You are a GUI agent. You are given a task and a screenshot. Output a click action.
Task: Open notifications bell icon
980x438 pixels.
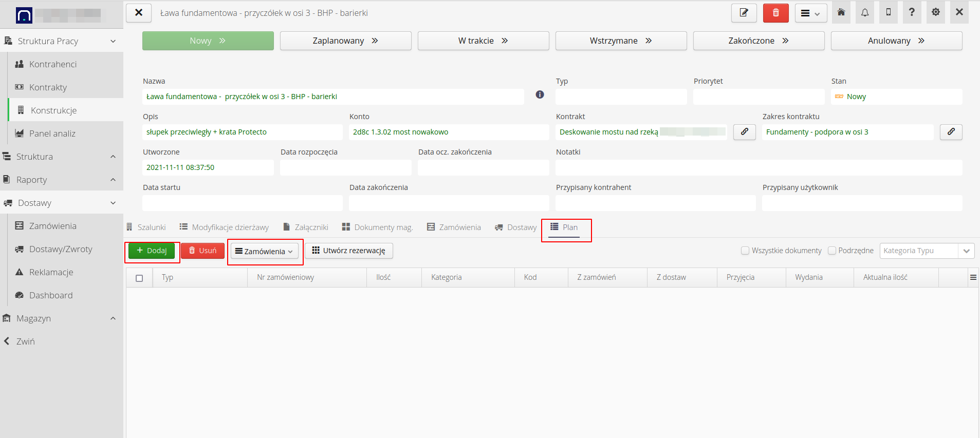click(865, 12)
